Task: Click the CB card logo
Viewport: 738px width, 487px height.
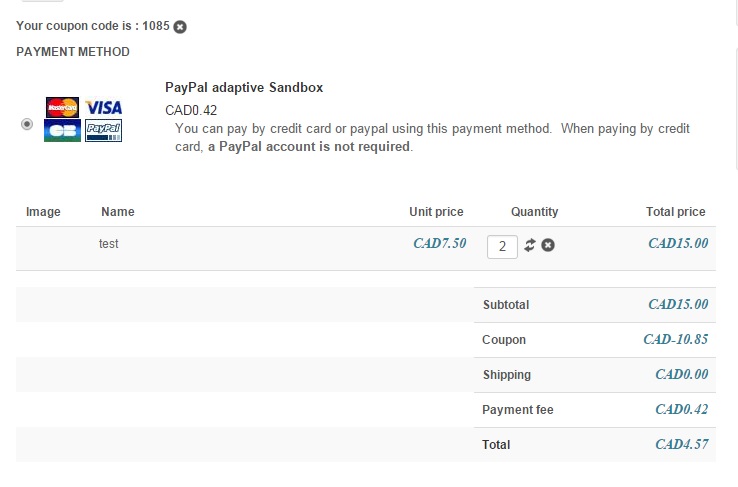Action: (62, 131)
